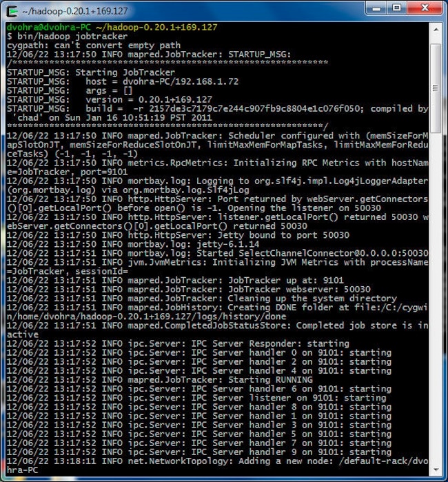Click the scrollbar up arrow
Viewport: 448px width, 482px height.
pyautogui.click(x=436, y=30)
